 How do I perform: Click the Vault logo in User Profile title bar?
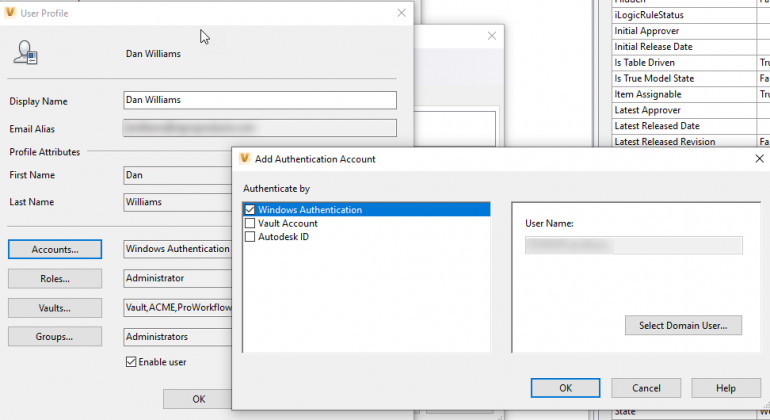point(10,13)
